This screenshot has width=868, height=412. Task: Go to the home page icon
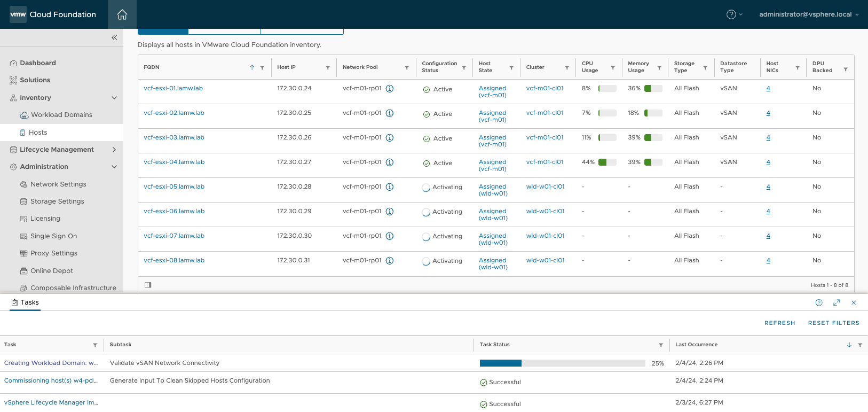(x=122, y=14)
